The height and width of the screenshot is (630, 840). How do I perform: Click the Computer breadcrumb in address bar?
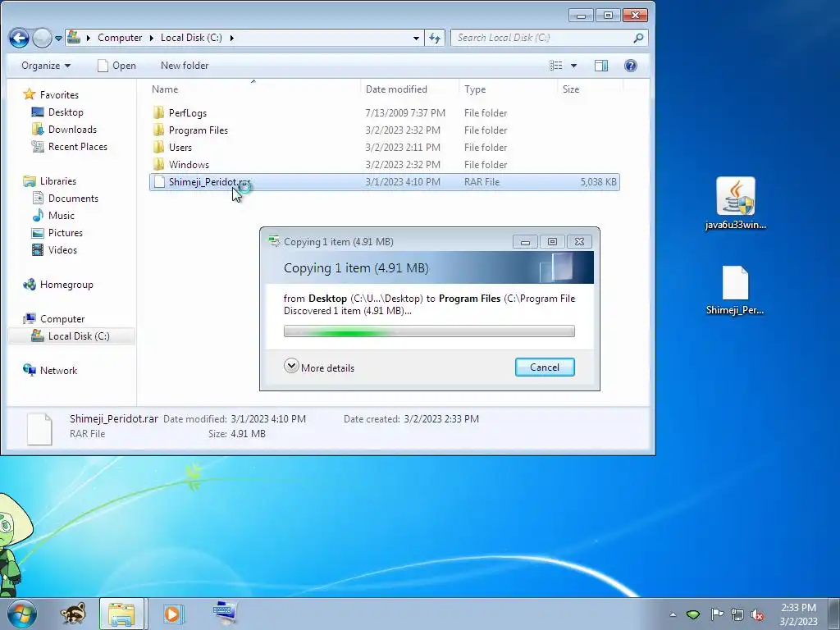point(120,38)
